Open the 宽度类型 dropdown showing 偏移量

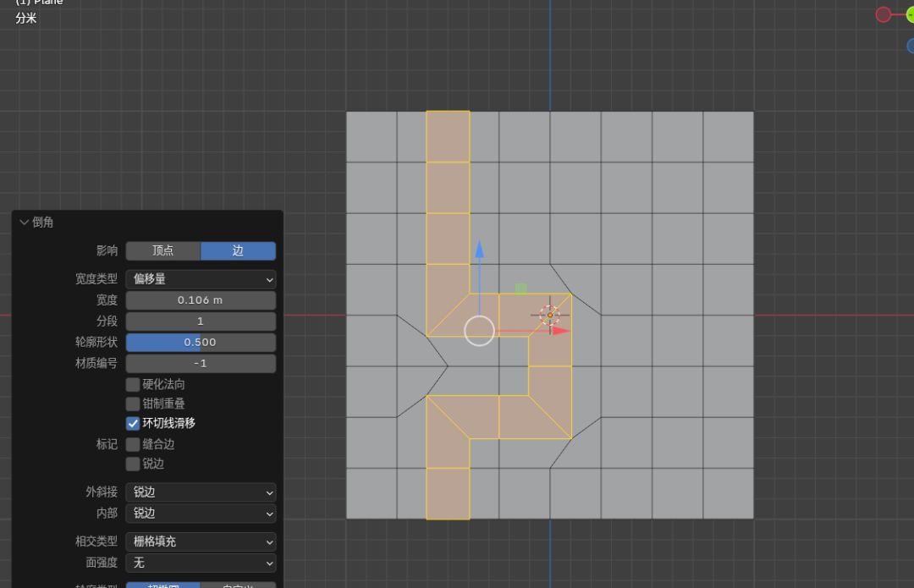[201, 279]
